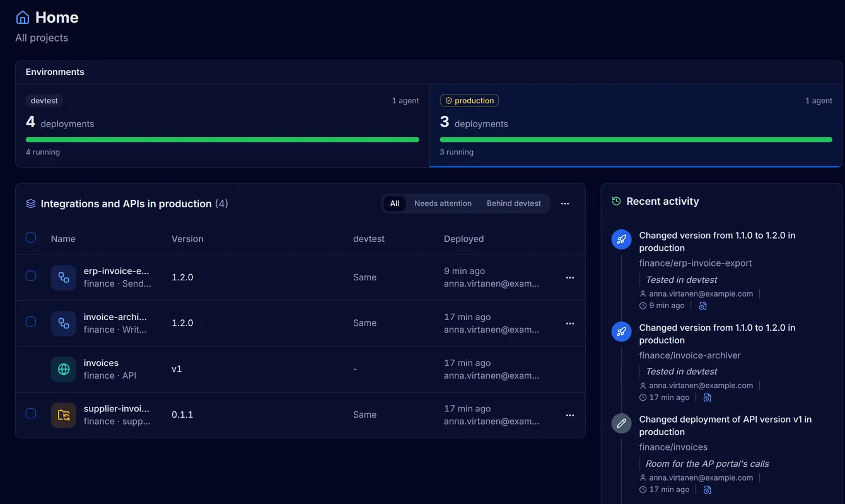This screenshot has width=845, height=504.
Task: Open the finance/invoice-archiver link
Action: click(690, 355)
